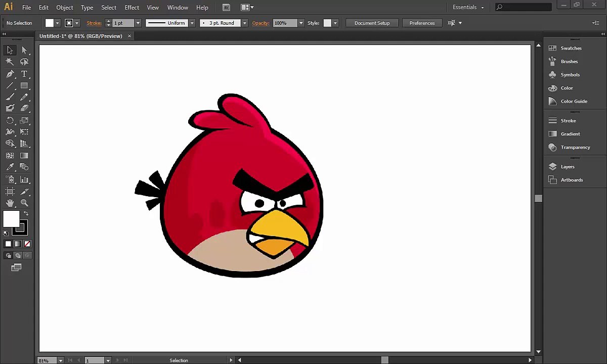Select the Slice tool
607x364 pixels.
click(24, 192)
